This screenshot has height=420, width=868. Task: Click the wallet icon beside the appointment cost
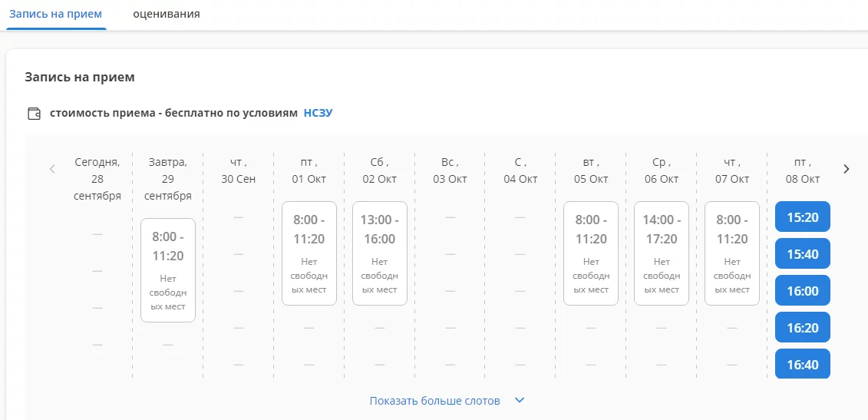tap(35, 114)
